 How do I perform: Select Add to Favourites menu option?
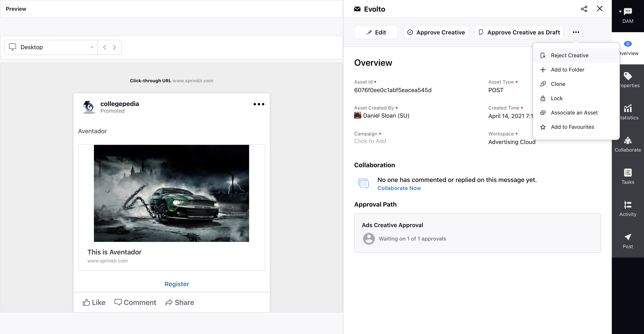tap(576, 127)
